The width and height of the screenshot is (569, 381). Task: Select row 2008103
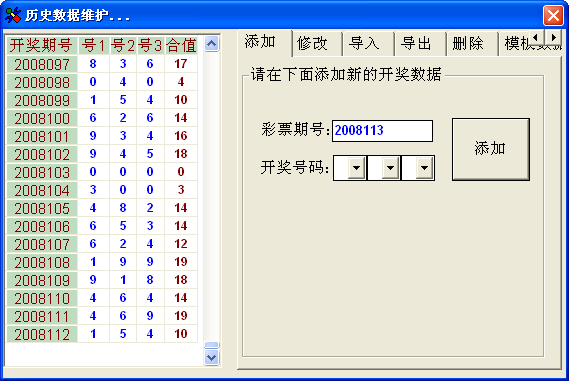(102, 172)
